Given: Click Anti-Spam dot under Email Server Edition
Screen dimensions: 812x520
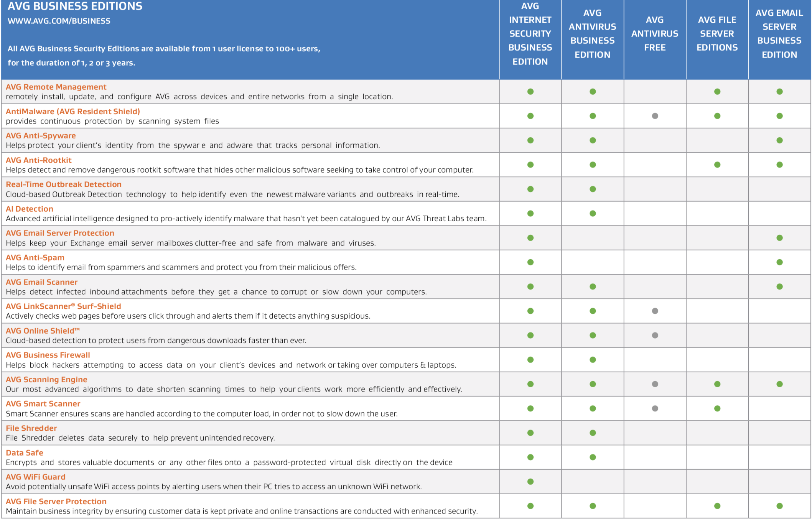Looking at the screenshot, I should point(779,262).
